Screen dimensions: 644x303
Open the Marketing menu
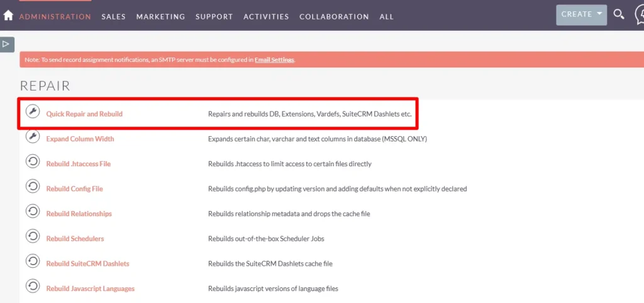pyautogui.click(x=160, y=16)
